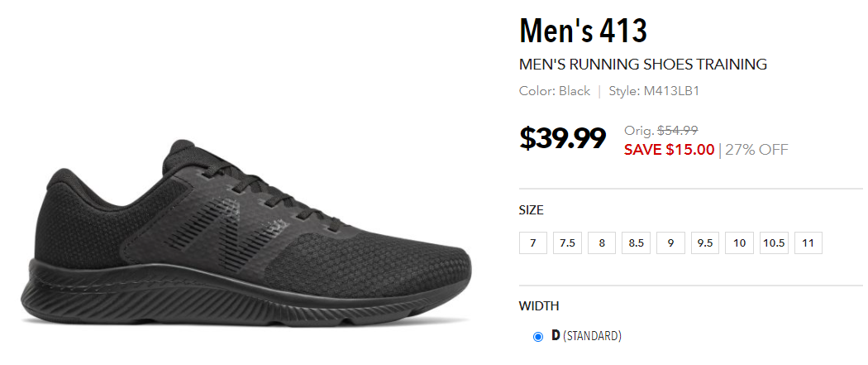Choose size 8 option
The height and width of the screenshot is (365, 868).
click(602, 243)
